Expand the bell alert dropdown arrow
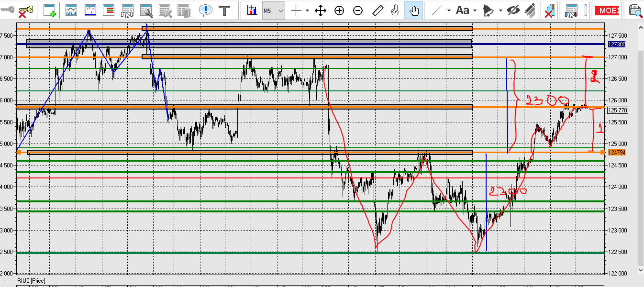The width and height of the screenshot is (644, 287). point(500,10)
